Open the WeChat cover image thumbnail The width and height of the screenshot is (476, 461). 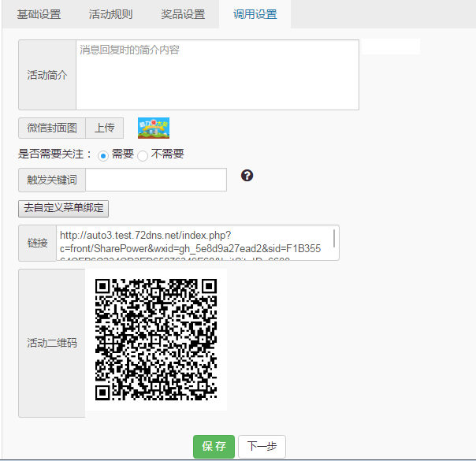[x=154, y=128]
